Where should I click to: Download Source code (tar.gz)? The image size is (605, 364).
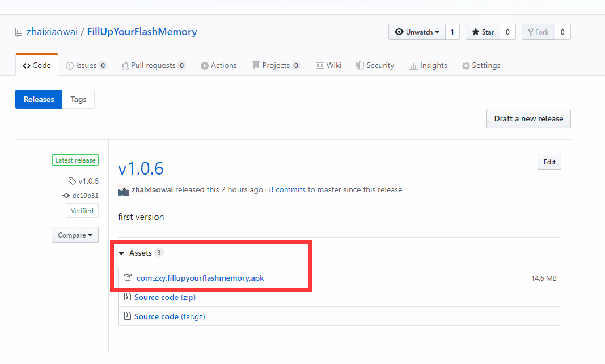(x=170, y=316)
